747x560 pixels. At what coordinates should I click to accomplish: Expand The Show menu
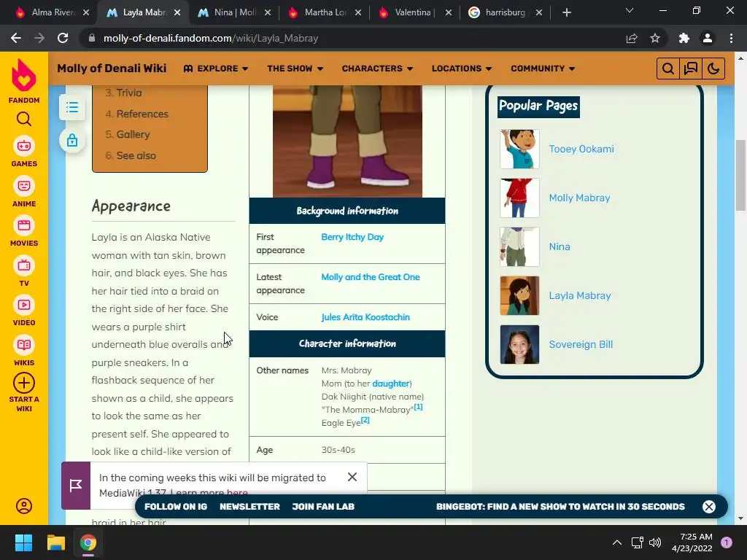tap(295, 69)
